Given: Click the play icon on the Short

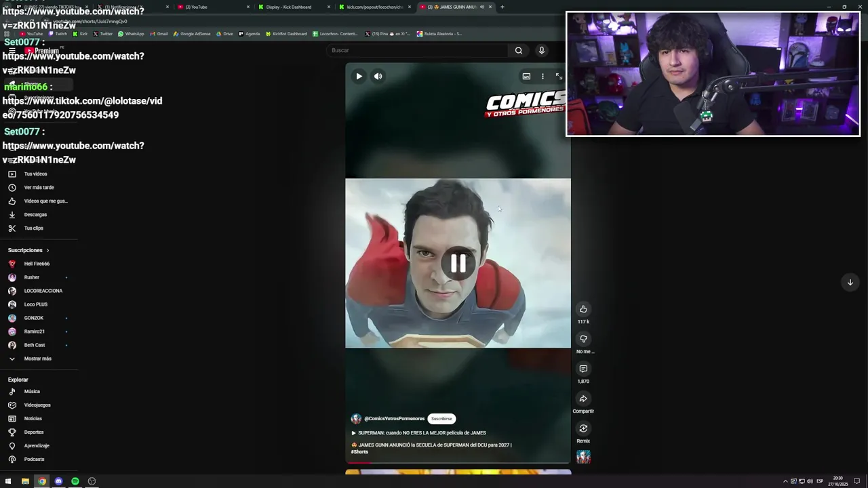Looking at the screenshot, I should click(x=359, y=76).
